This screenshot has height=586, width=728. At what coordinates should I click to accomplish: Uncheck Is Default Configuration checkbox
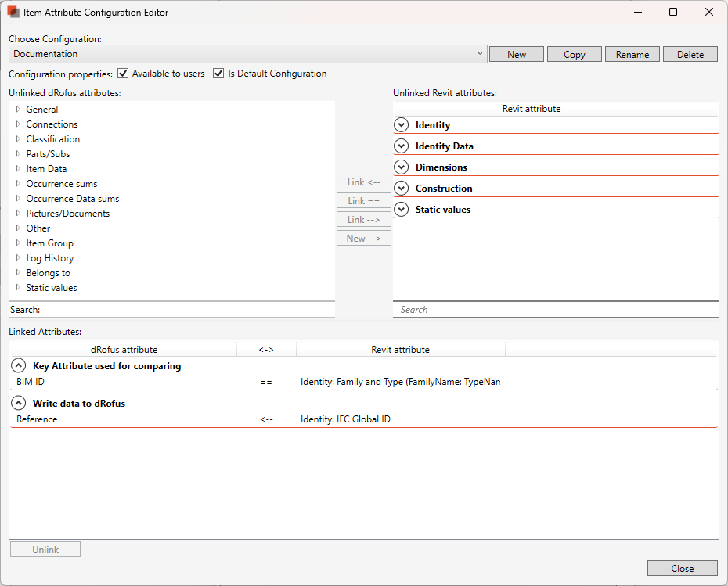[218, 74]
